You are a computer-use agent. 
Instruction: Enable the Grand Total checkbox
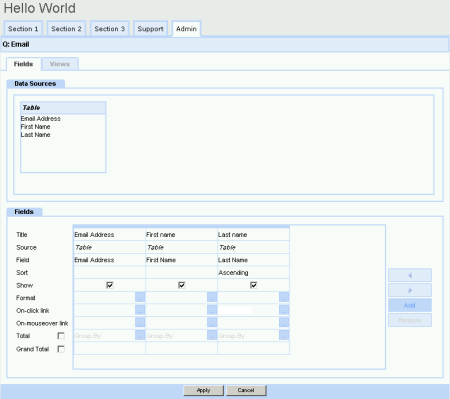click(x=61, y=349)
